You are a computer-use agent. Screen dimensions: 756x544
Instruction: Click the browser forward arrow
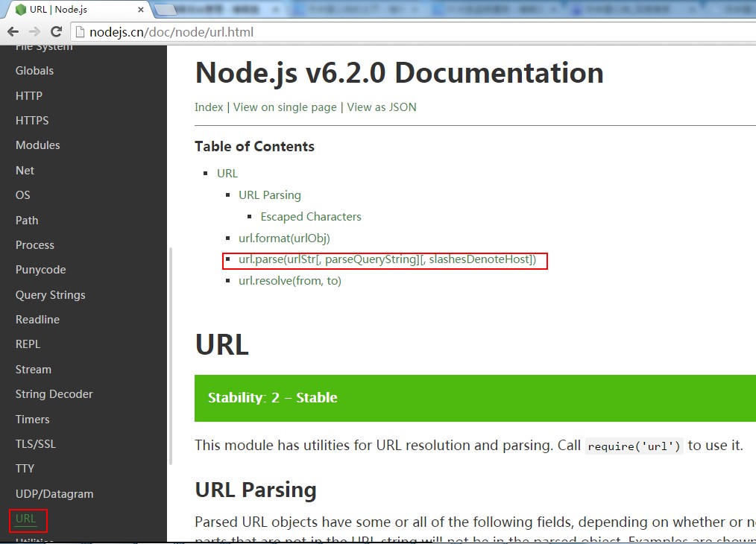tap(34, 32)
